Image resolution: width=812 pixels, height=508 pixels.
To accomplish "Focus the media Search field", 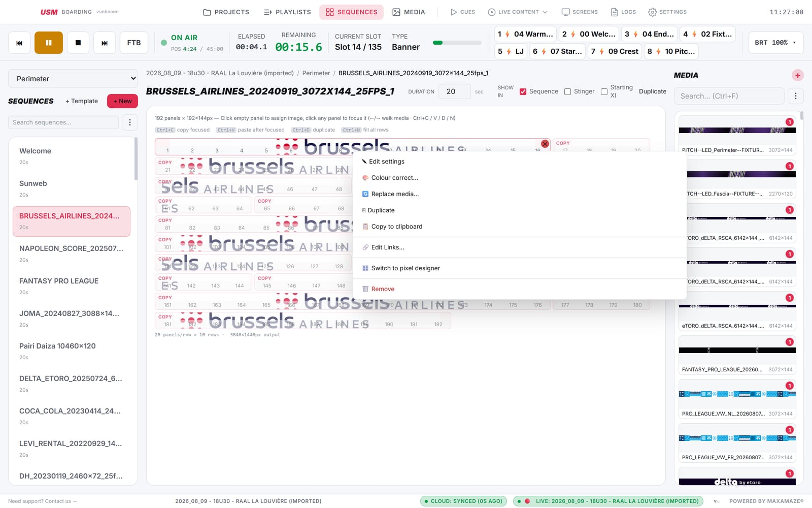I will [729, 96].
